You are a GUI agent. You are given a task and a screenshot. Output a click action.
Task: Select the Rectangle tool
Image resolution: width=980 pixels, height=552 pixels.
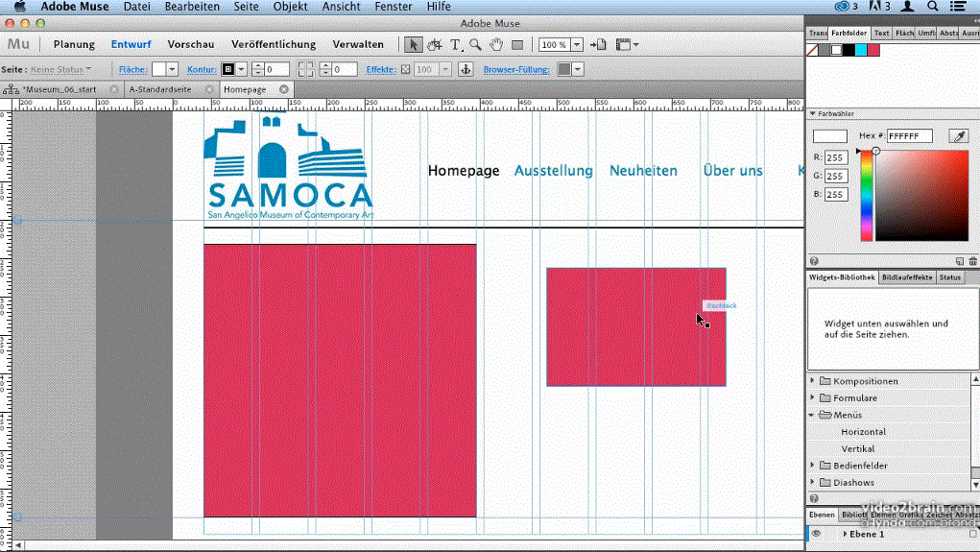pos(516,44)
